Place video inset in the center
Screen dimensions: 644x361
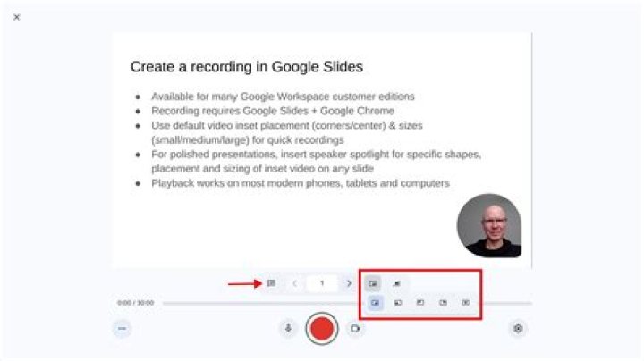(x=465, y=303)
